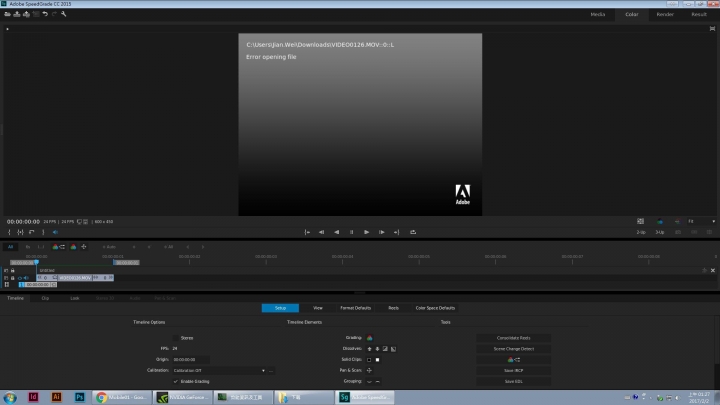The height and width of the screenshot is (405, 720).
Task: Toggle the blue audio speaker icon below the timecode
Action: [x=55, y=232]
